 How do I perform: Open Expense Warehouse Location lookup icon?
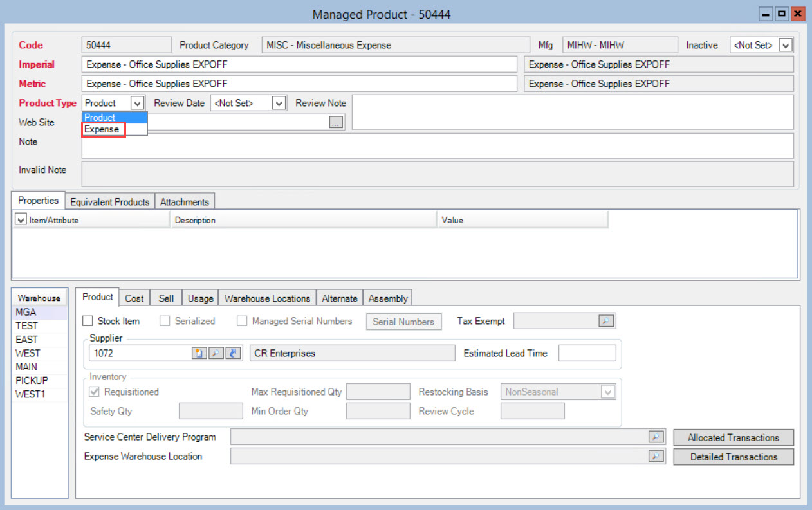pyautogui.click(x=656, y=457)
